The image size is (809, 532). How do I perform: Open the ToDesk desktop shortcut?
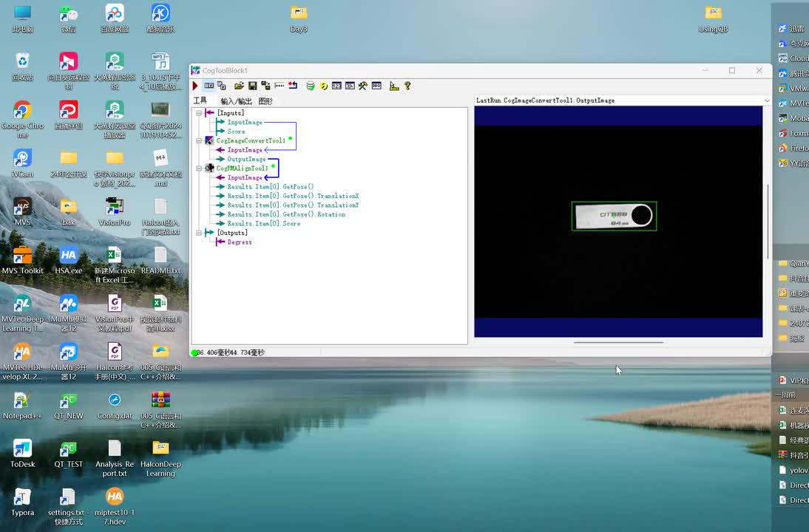coord(23,454)
